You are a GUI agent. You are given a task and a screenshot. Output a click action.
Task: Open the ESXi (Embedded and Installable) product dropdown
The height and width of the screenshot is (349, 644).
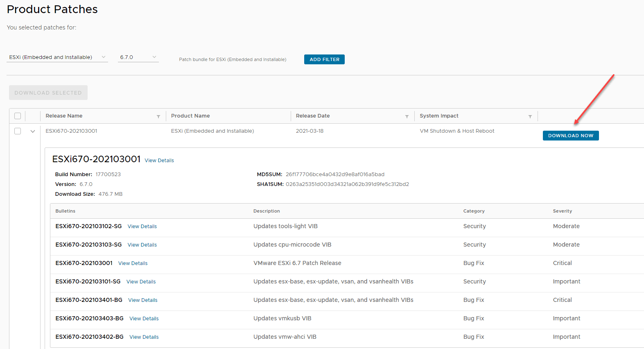57,57
